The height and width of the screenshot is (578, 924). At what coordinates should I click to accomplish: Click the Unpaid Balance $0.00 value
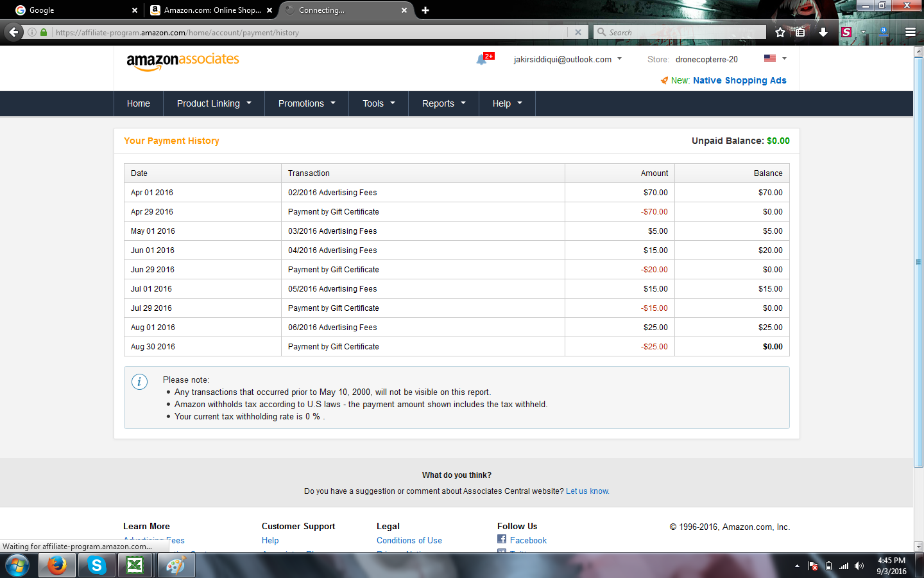pos(778,141)
